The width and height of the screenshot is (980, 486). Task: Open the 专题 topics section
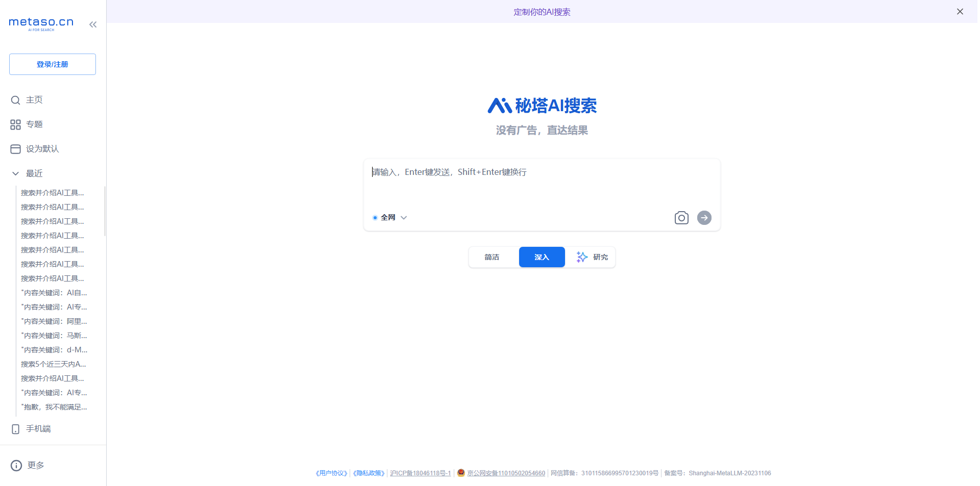pos(27,124)
